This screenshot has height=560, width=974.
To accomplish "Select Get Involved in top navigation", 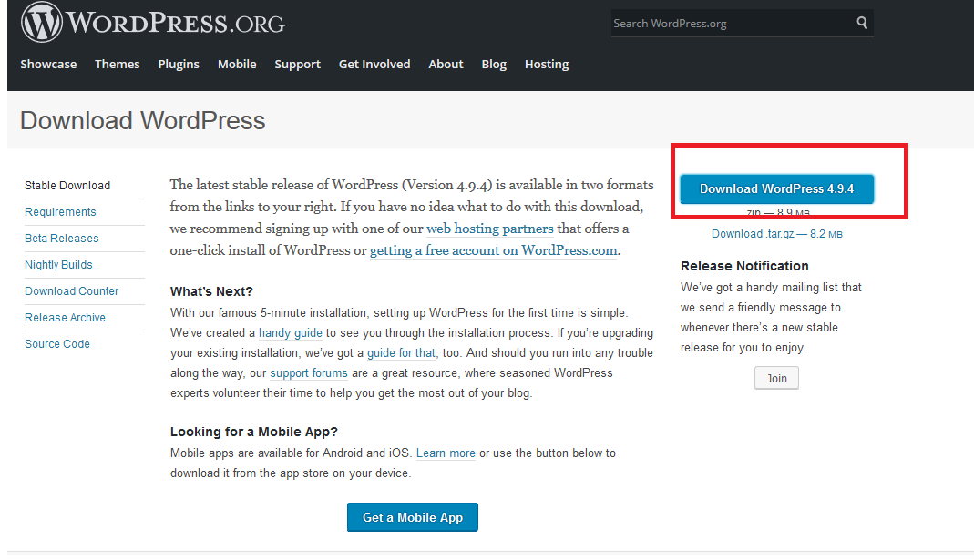I will point(374,65).
